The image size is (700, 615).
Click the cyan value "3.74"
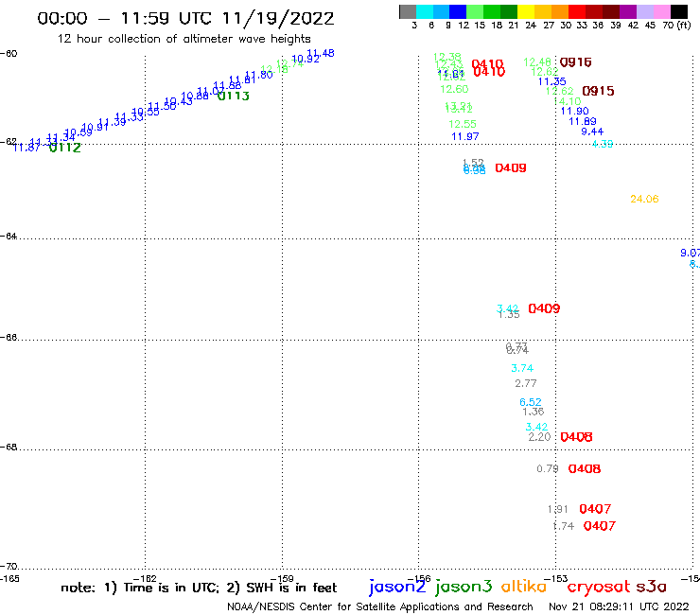click(522, 368)
